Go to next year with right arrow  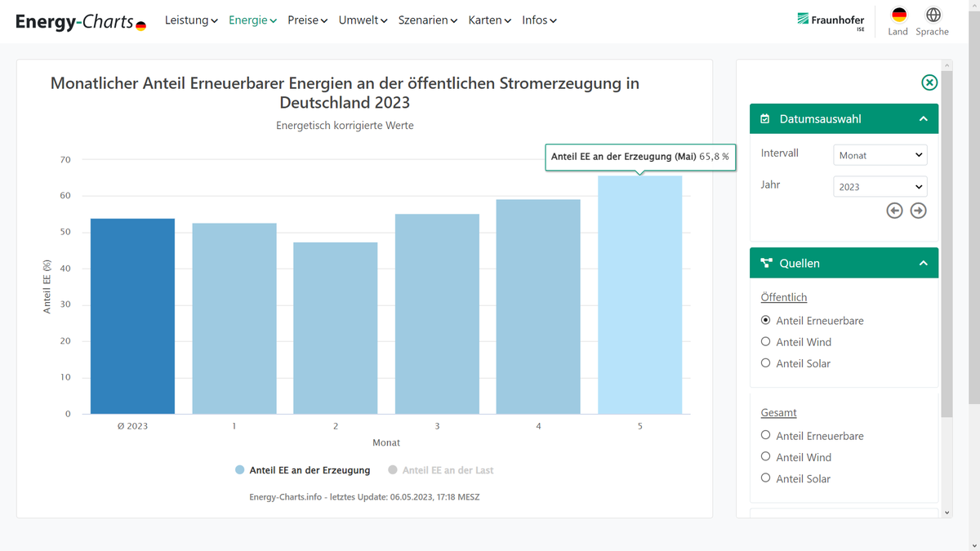click(919, 211)
